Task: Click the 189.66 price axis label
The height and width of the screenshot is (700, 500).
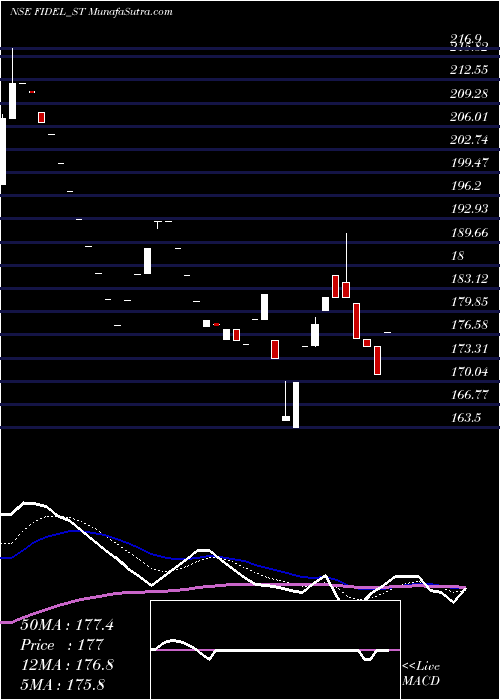Action: click(469, 232)
